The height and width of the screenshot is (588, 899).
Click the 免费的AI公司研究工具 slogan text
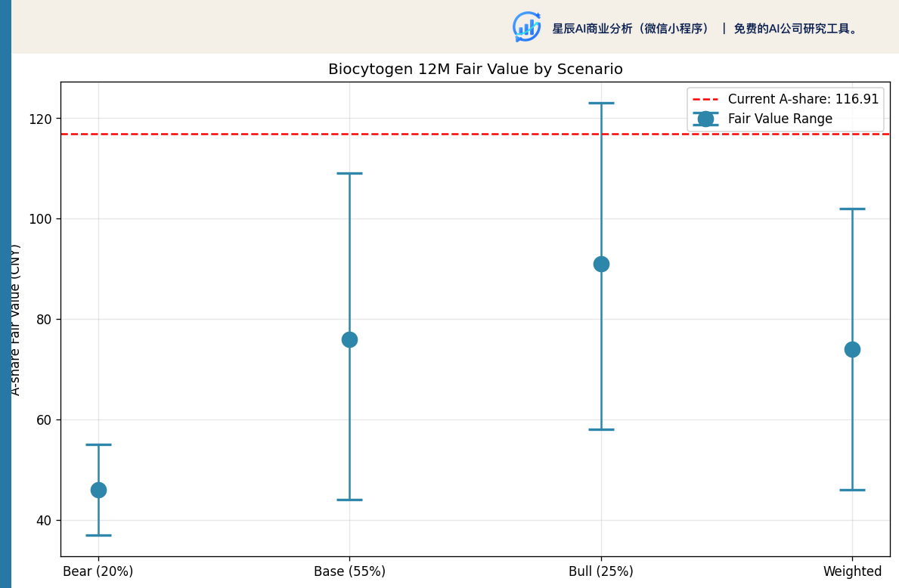click(796, 29)
